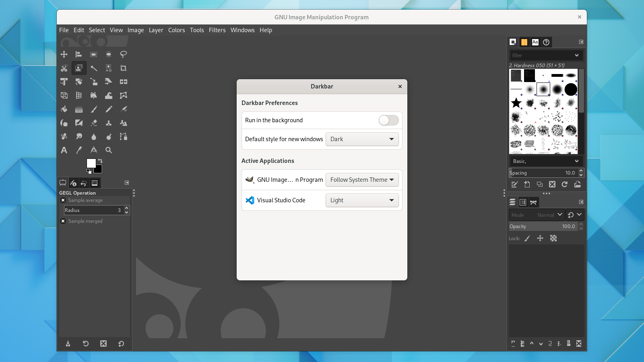Select the Text tool
This screenshot has width=644, height=362.
pyautogui.click(x=64, y=150)
